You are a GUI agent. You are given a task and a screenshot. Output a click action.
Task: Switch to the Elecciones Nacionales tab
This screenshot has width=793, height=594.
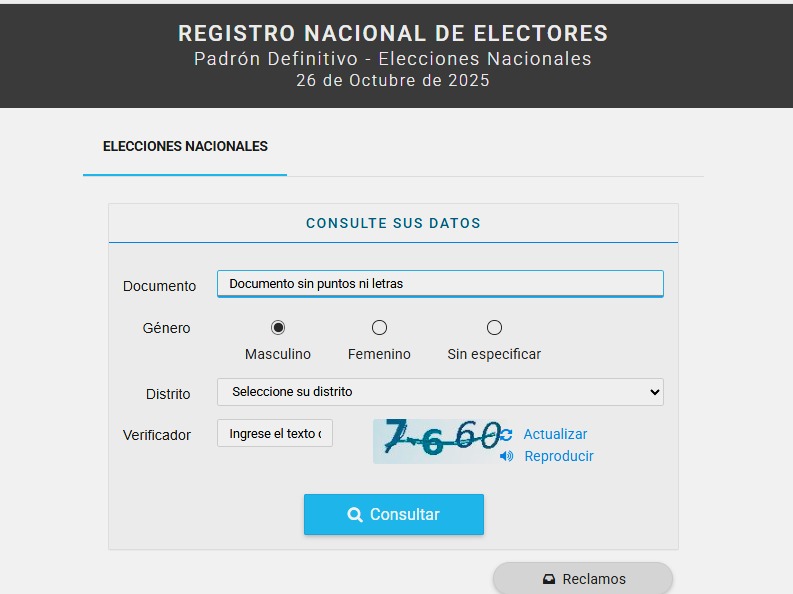(185, 146)
